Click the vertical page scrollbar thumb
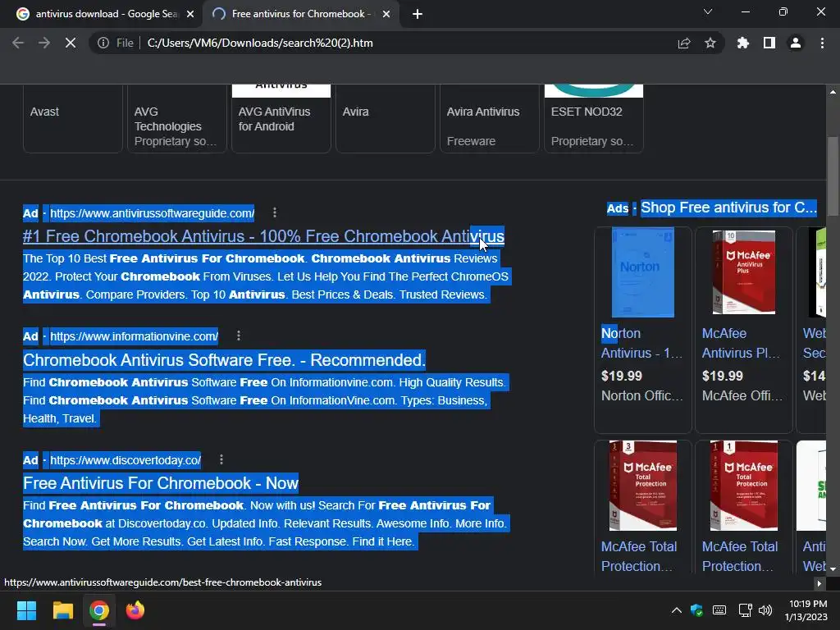This screenshot has height=630, width=840. pos(833,177)
